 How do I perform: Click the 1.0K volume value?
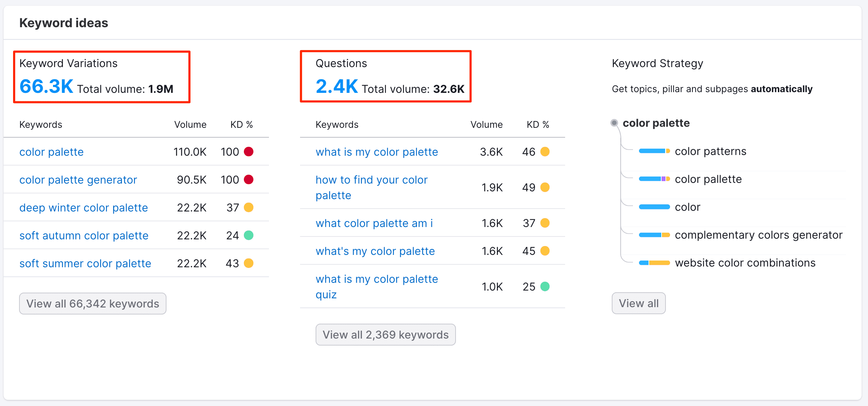tap(492, 287)
